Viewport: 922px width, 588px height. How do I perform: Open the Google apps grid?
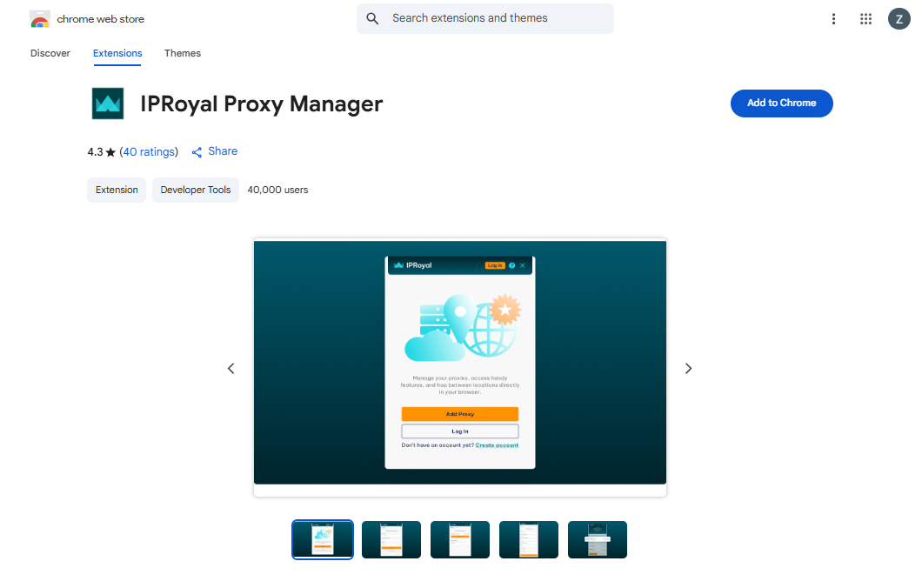[x=865, y=19]
